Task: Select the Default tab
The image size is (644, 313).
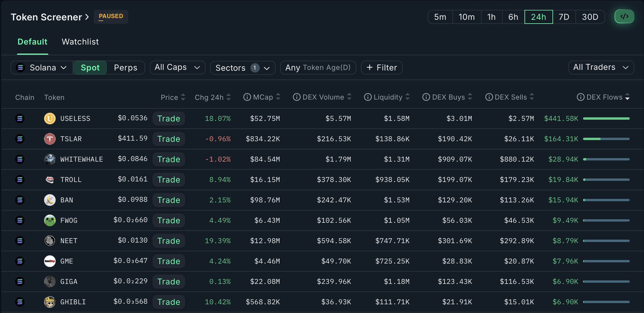Action: click(x=32, y=42)
